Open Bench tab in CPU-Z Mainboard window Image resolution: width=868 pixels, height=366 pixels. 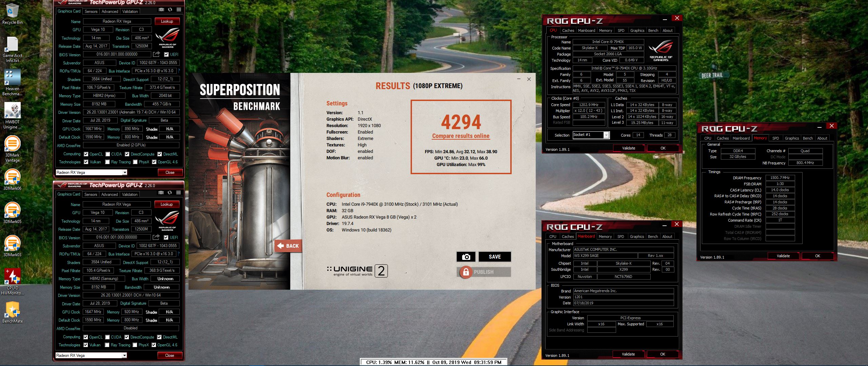click(x=653, y=237)
